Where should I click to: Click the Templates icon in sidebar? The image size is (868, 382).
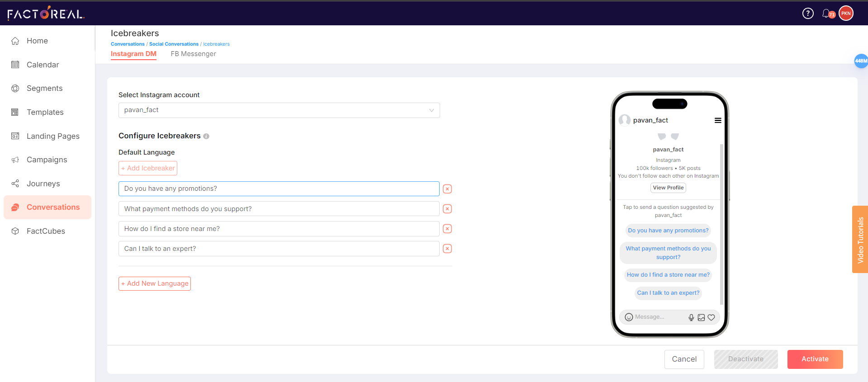[15, 112]
